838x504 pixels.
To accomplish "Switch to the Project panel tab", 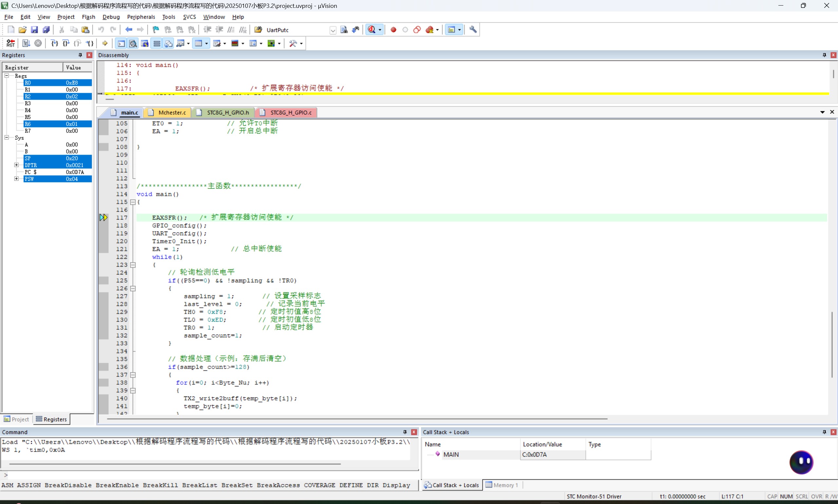I will [17, 419].
